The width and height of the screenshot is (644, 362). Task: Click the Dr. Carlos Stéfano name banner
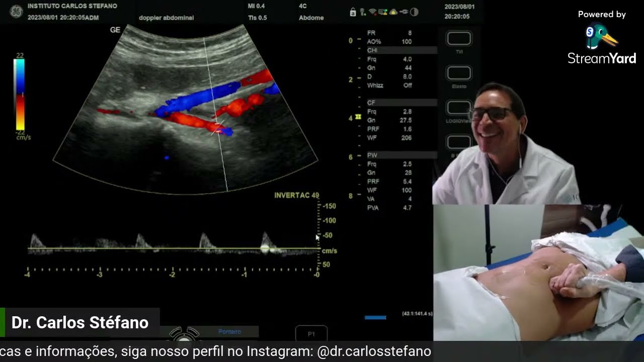point(80,322)
